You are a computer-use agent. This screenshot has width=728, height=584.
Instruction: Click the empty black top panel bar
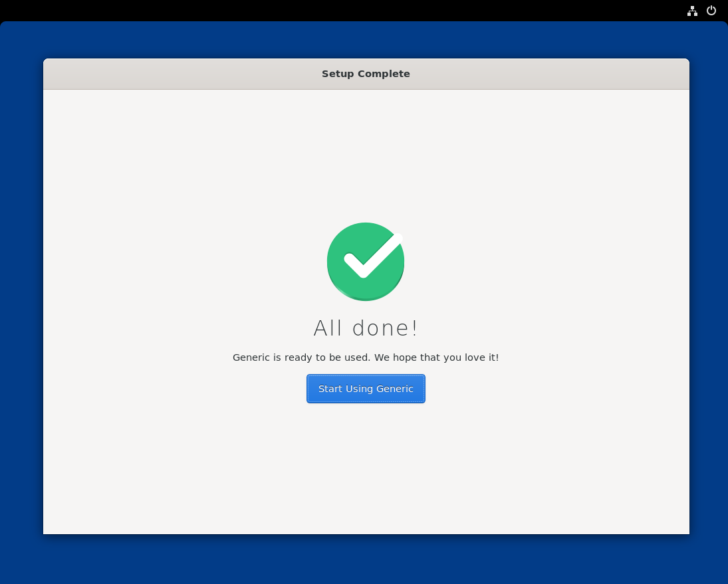(x=332, y=10)
